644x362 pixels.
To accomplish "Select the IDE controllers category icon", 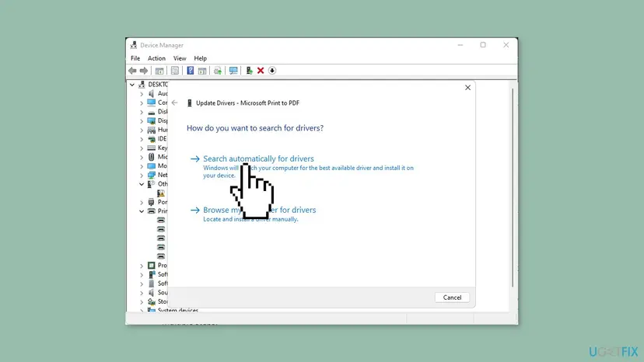I will pyautogui.click(x=151, y=139).
